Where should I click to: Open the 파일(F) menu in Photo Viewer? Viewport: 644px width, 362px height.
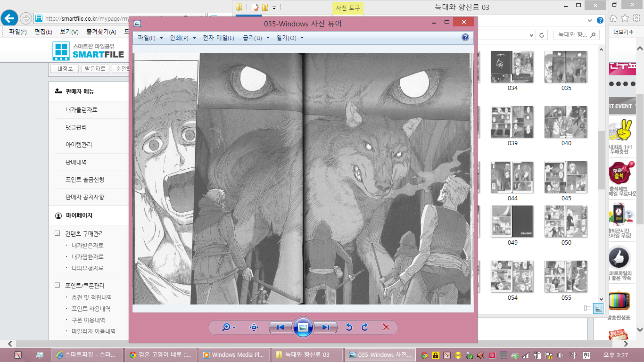tap(150, 38)
